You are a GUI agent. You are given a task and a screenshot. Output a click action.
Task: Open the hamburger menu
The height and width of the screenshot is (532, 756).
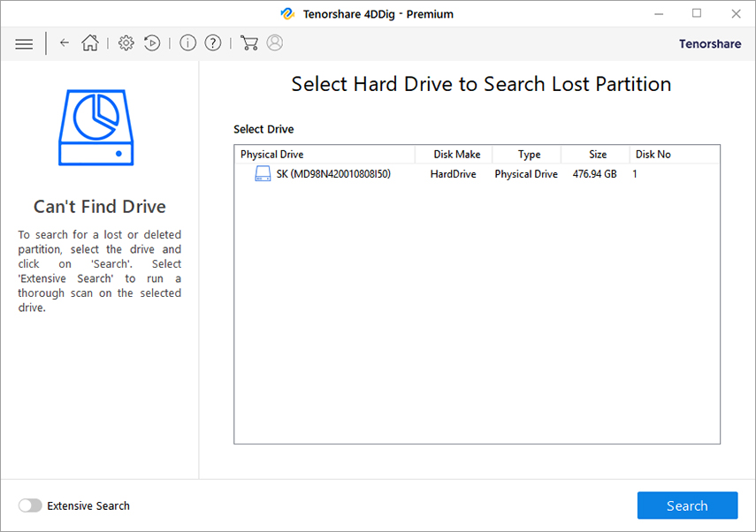(x=24, y=44)
